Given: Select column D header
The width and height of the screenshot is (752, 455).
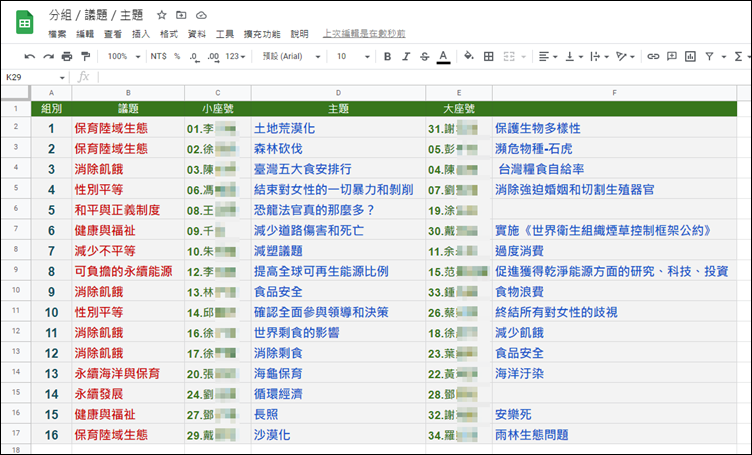Looking at the screenshot, I should (338, 93).
